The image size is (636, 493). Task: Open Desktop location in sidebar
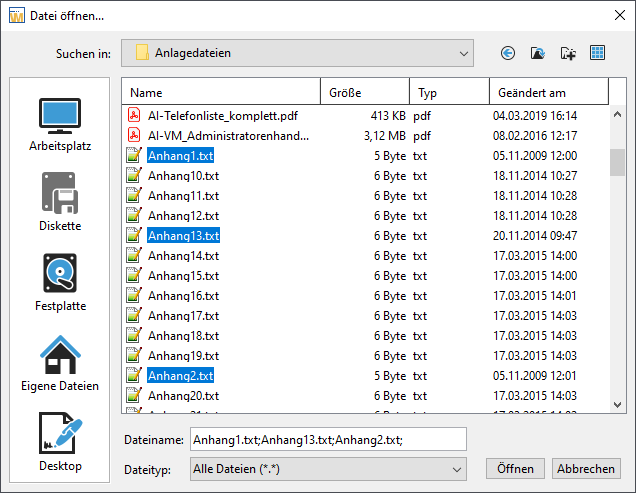point(60,442)
